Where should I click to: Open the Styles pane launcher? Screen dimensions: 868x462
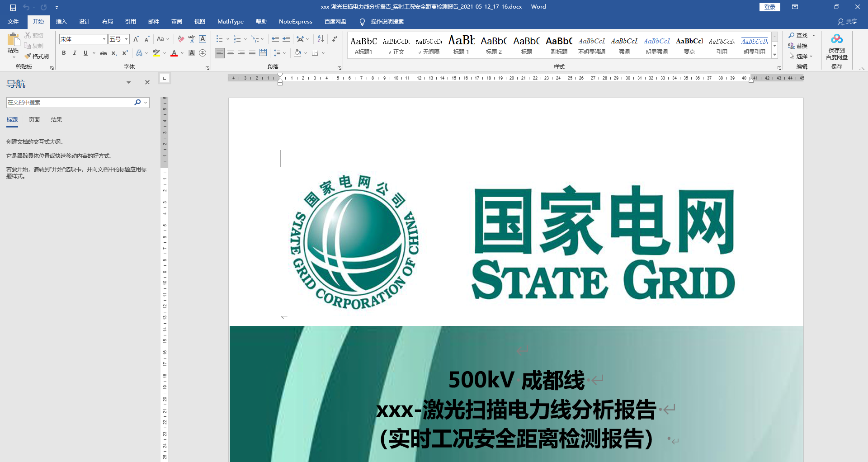click(779, 67)
